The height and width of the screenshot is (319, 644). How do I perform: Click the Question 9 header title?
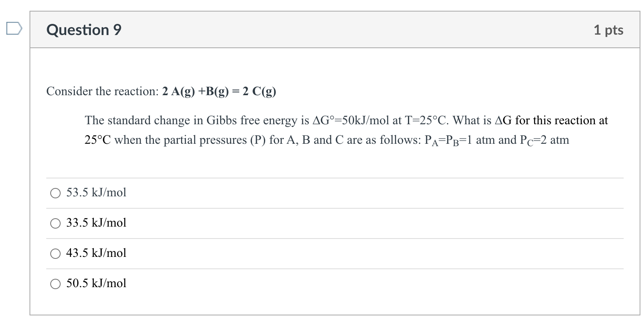tap(84, 29)
